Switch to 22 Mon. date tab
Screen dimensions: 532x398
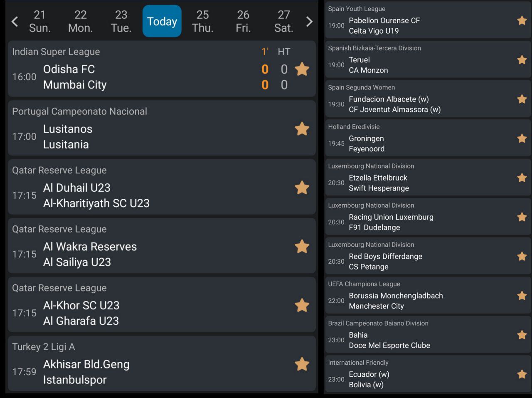pos(80,21)
